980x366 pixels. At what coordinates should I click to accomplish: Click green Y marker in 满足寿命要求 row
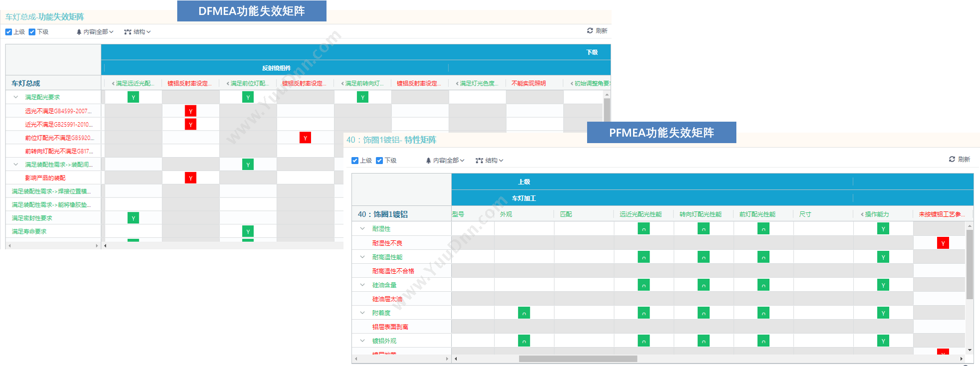[x=248, y=231]
